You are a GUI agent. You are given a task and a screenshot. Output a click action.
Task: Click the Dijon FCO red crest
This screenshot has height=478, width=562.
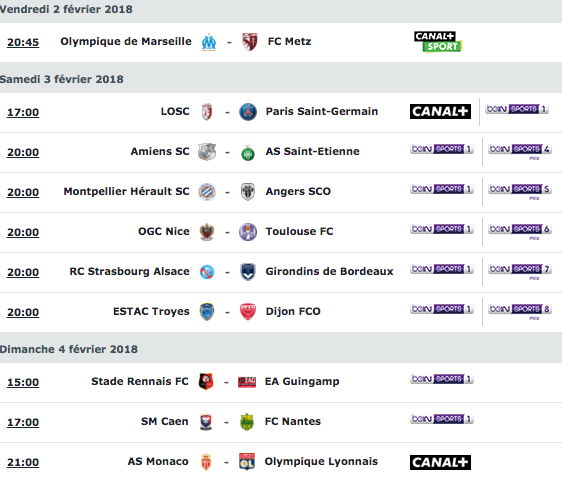(x=248, y=312)
